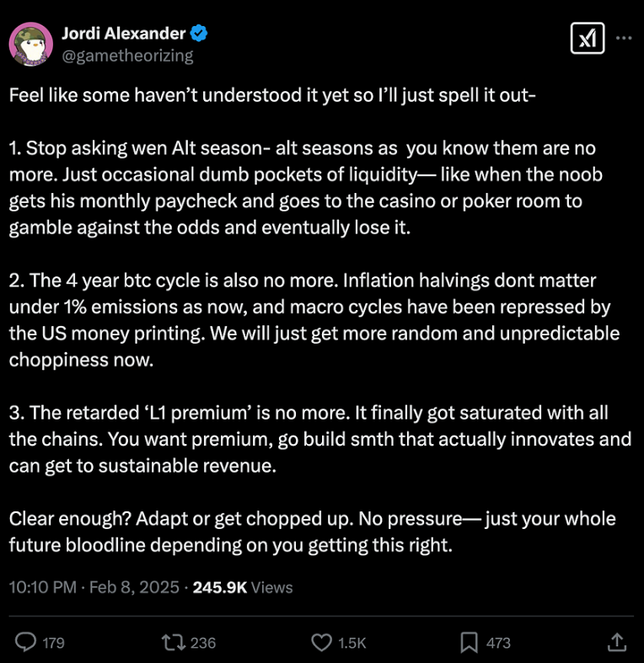
Task: Click the 179 replies count
Action: pos(53,643)
